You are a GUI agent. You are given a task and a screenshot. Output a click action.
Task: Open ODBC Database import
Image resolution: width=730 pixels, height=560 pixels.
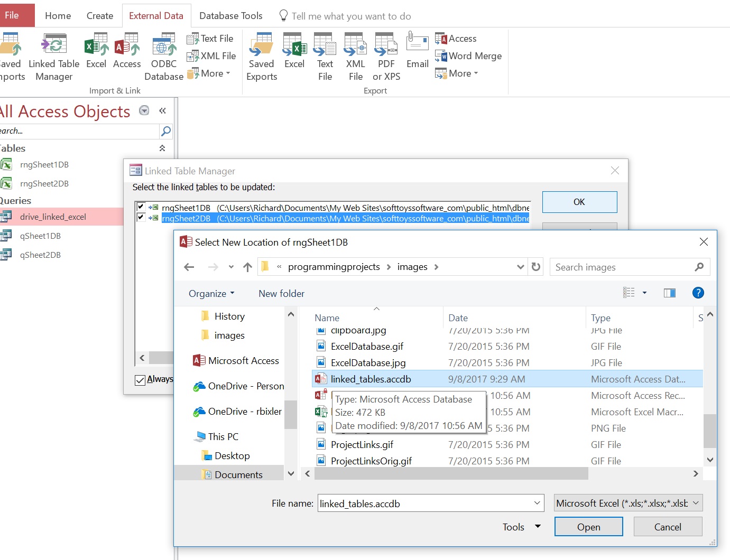(164, 57)
